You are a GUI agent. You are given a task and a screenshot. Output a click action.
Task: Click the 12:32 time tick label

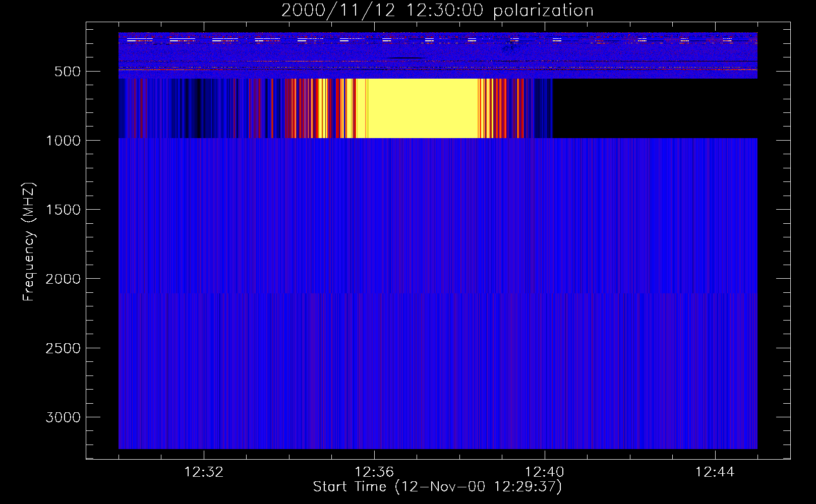[204, 472]
